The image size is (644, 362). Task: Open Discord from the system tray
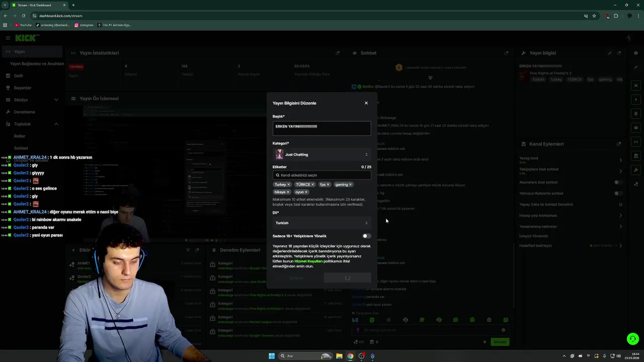coord(580,356)
